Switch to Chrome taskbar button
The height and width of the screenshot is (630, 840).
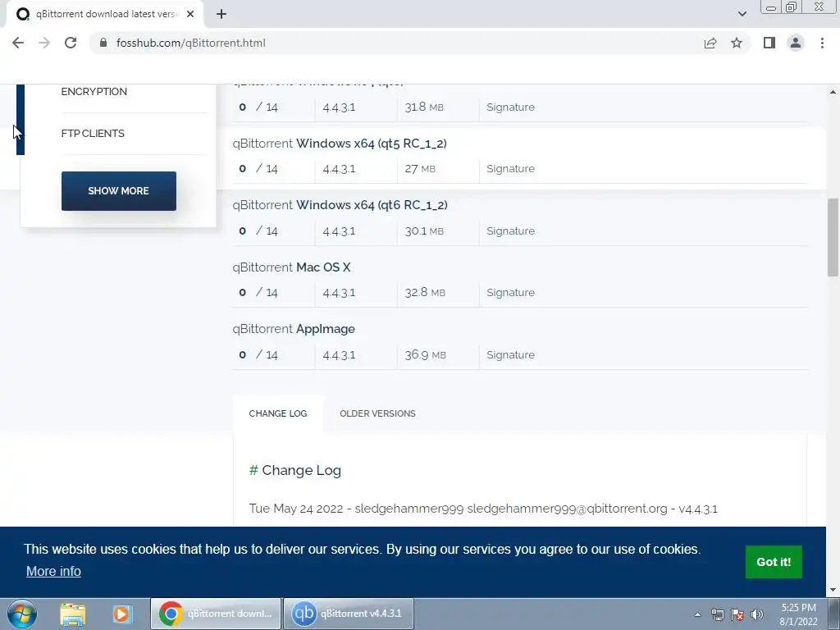(x=216, y=614)
